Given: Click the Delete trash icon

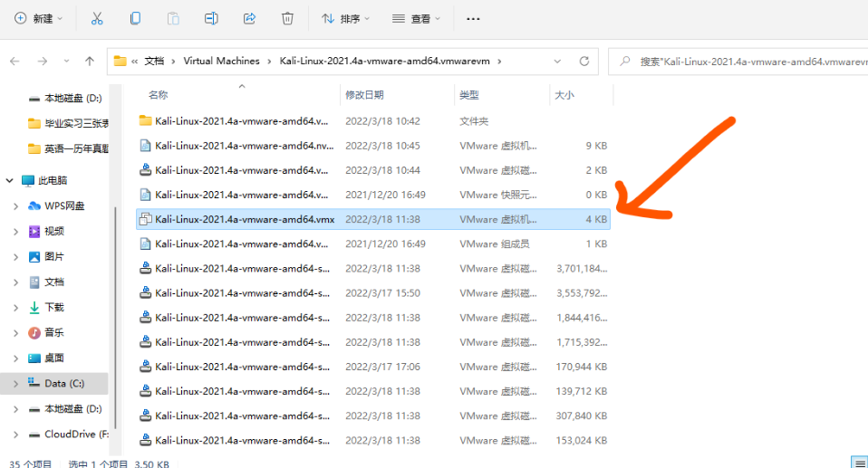Looking at the screenshot, I should pos(287,19).
